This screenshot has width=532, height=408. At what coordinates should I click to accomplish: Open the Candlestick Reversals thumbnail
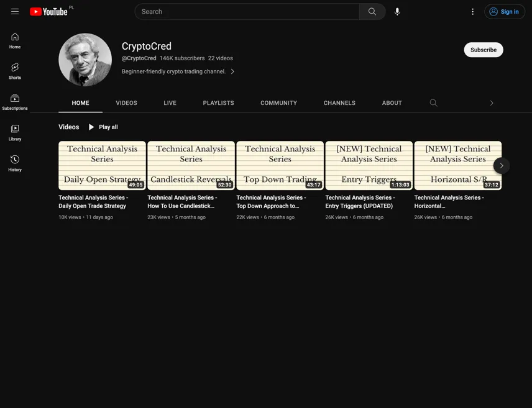coord(191,166)
